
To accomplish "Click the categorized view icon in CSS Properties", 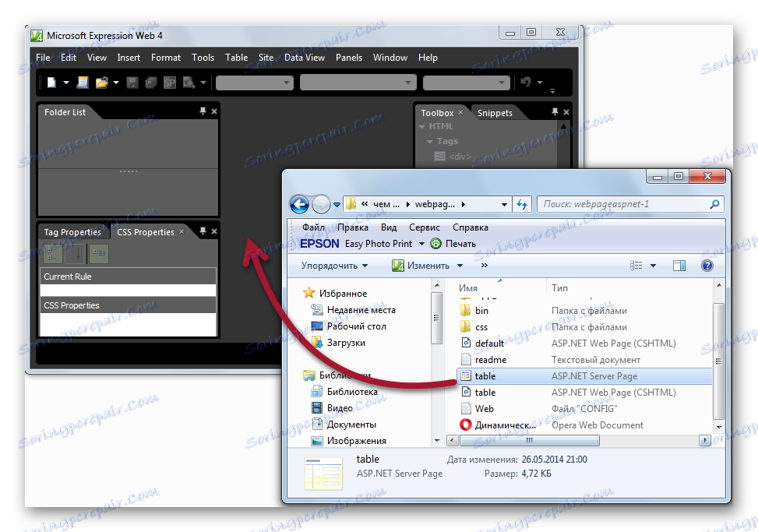I will 52,253.
